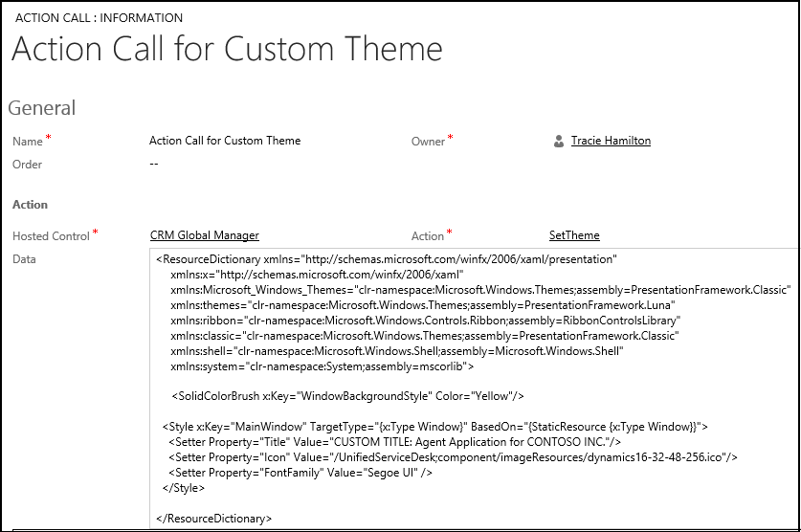Click the Data field label
Viewport: 801px width, 532px height.
24,259
